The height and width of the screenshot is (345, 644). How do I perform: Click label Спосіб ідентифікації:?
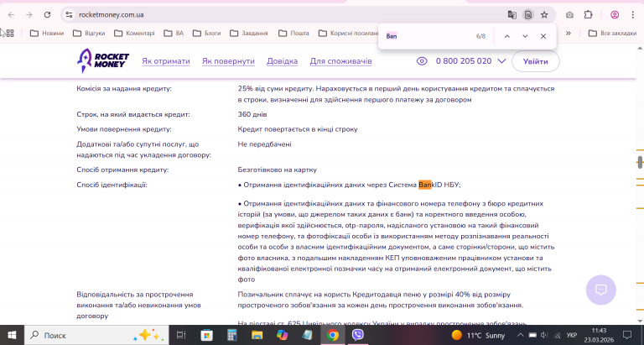pos(112,185)
